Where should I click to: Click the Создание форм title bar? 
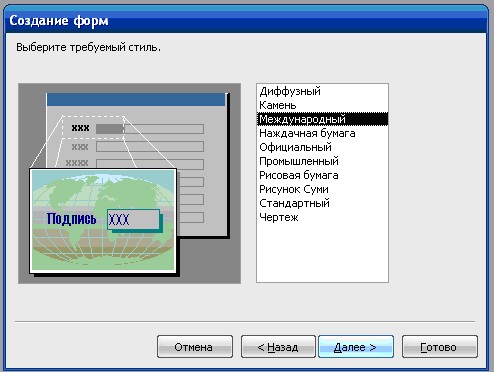[x=247, y=20]
